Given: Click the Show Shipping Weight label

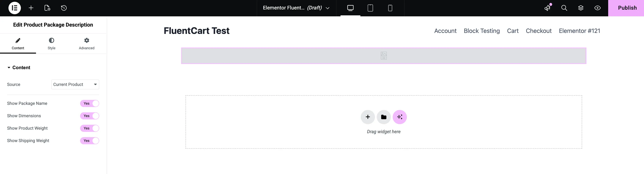Looking at the screenshot, I should tap(28, 141).
